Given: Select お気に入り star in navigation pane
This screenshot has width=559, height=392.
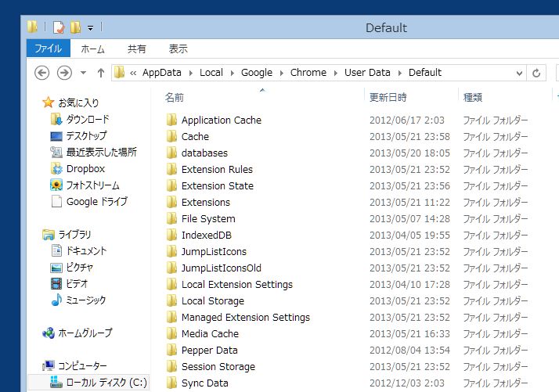Looking at the screenshot, I should coord(48,102).
